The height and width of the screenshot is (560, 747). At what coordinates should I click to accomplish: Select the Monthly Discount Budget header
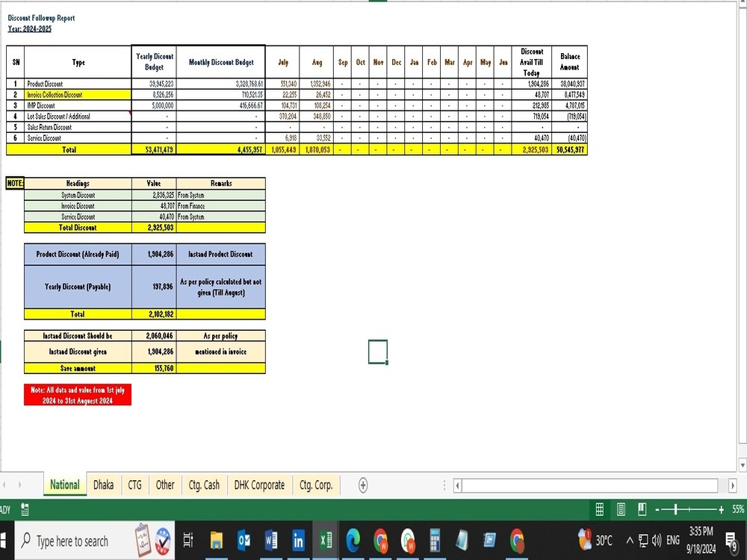[x=220, y=62]
